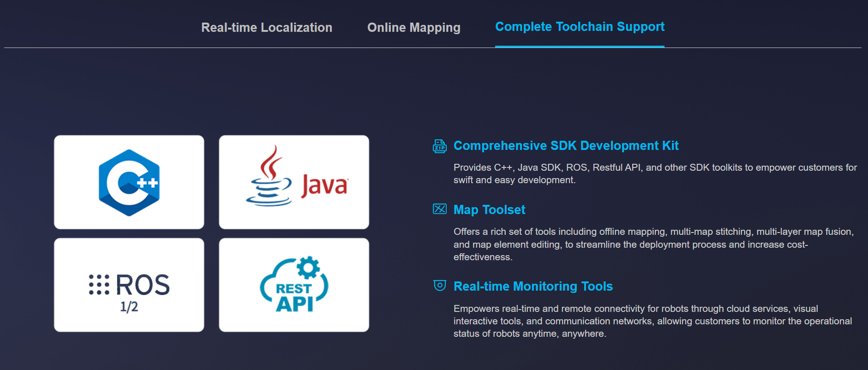Click the Map Toolset heading

click(x=489, y=210)
